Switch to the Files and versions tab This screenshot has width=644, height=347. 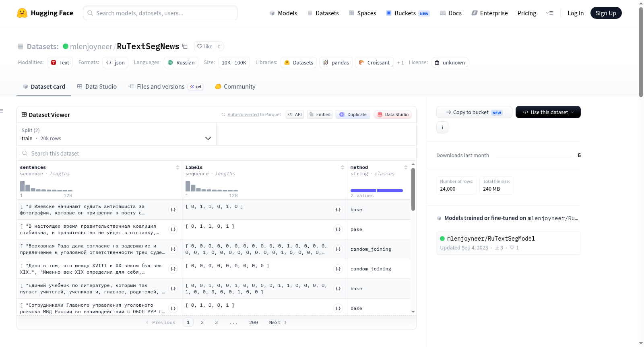coord(166,87)
